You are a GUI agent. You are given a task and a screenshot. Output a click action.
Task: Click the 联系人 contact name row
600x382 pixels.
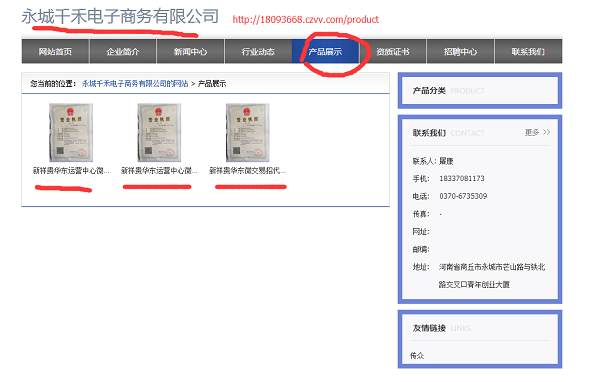click(x=433, y=161)
